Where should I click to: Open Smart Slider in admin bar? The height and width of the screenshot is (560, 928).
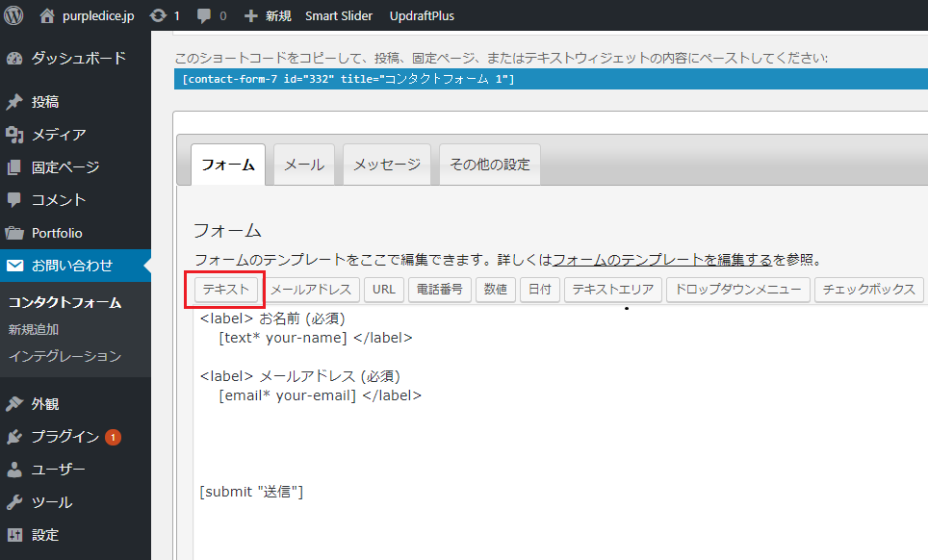pyautogui.click(x=339, y=16)
